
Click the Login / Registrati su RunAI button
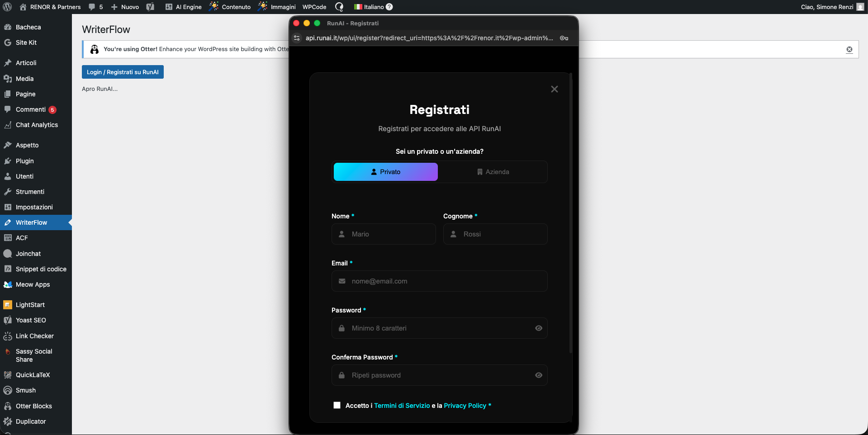click(x=123, y=72)
